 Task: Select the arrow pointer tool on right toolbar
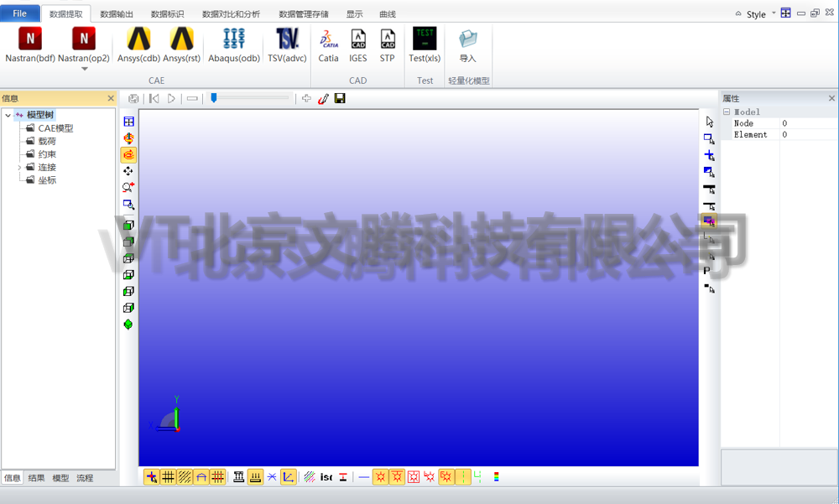point(710,122)
